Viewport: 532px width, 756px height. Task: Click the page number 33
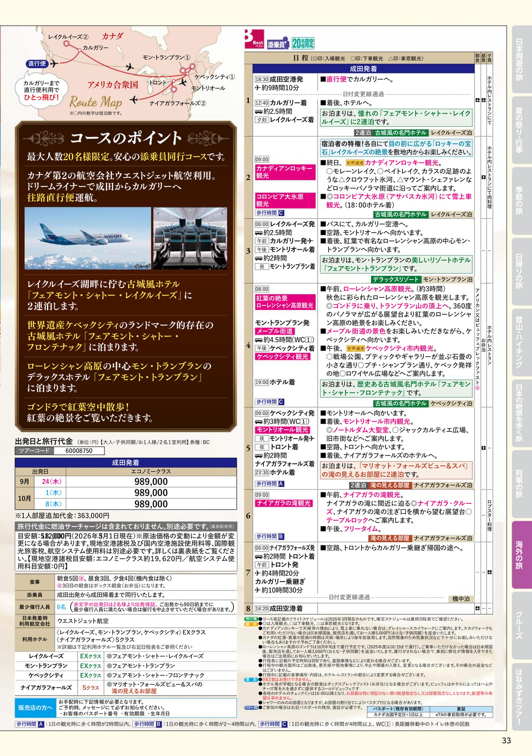(x=506, y=741)
